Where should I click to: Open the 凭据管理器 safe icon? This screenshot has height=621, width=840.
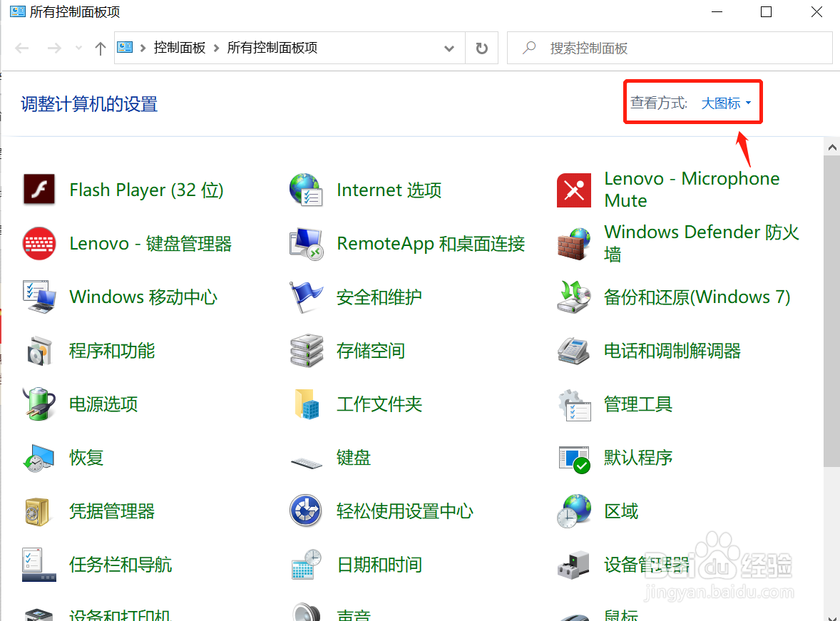tap(38, 511)
